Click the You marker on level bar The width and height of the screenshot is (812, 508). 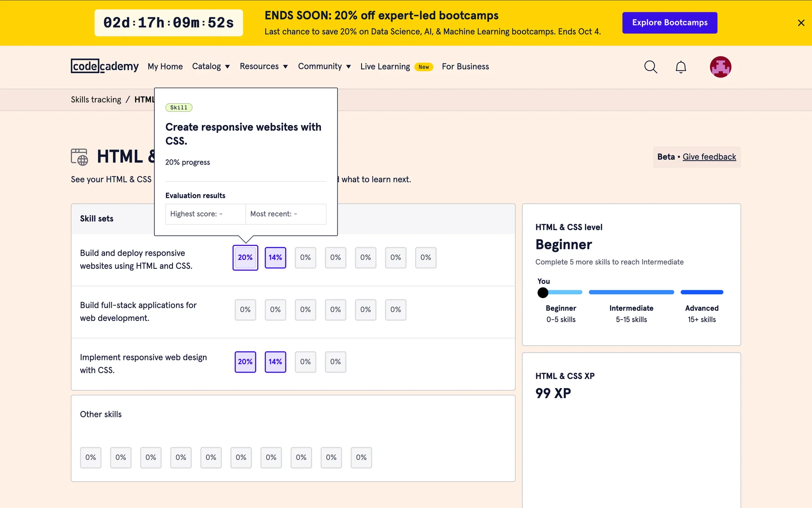click(543, 293)
